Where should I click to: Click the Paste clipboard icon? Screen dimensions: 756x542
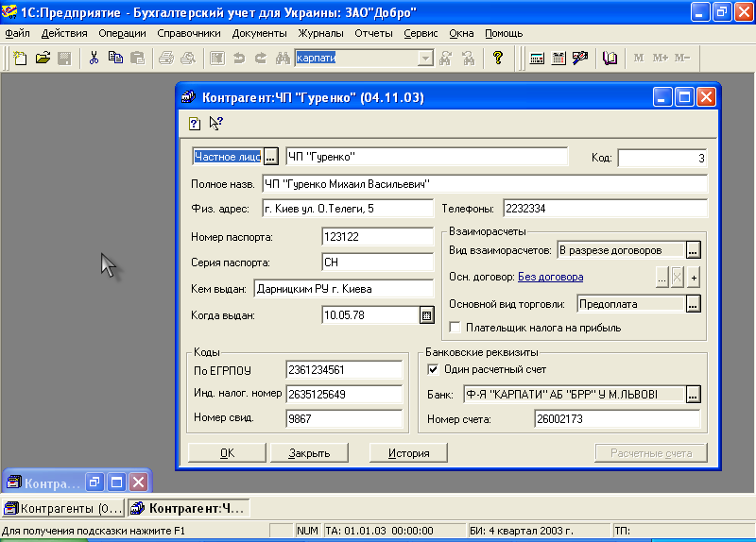point(137,59)
